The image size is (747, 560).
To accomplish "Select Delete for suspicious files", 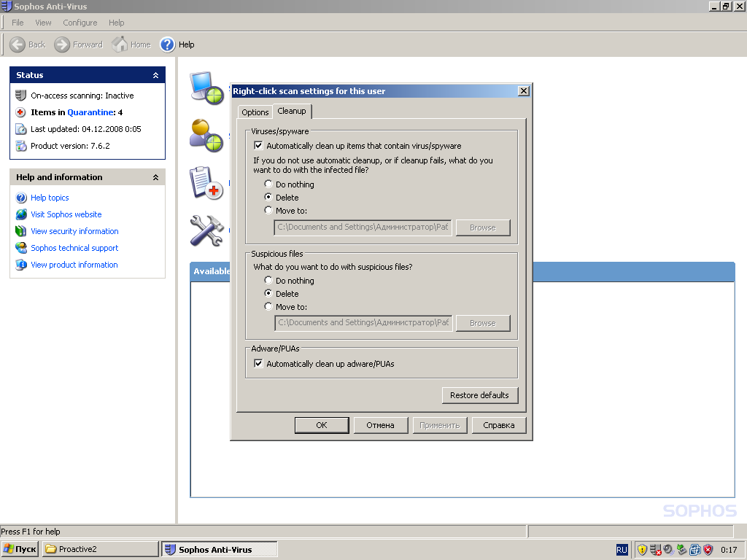I will [x=268, y=293].
